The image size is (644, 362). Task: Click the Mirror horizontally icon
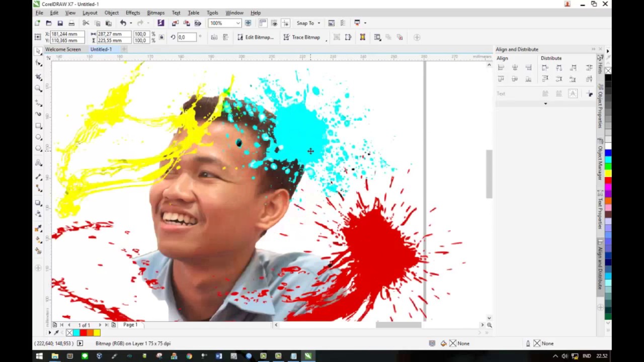pos(214,37)
